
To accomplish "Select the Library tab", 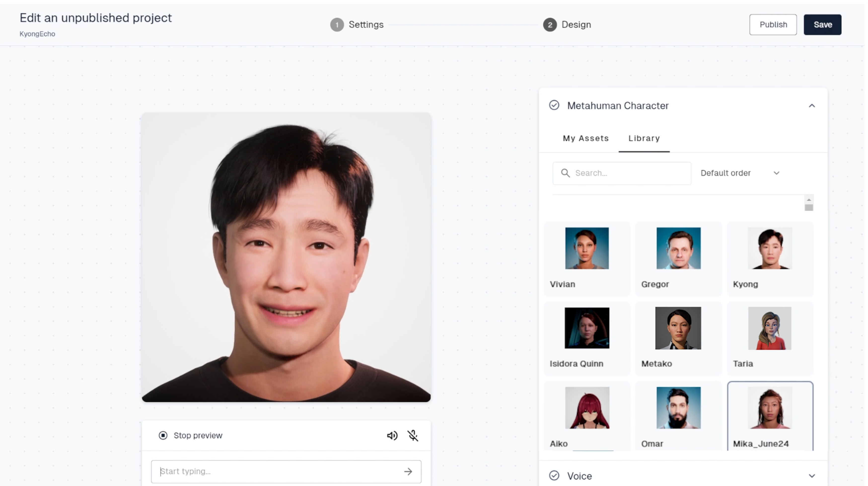I will click(644, 138).
